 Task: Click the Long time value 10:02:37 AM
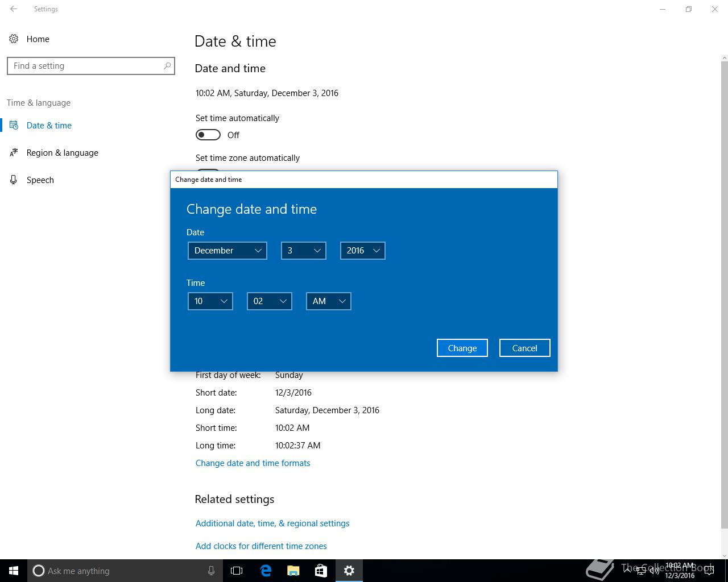click(298, 445)
